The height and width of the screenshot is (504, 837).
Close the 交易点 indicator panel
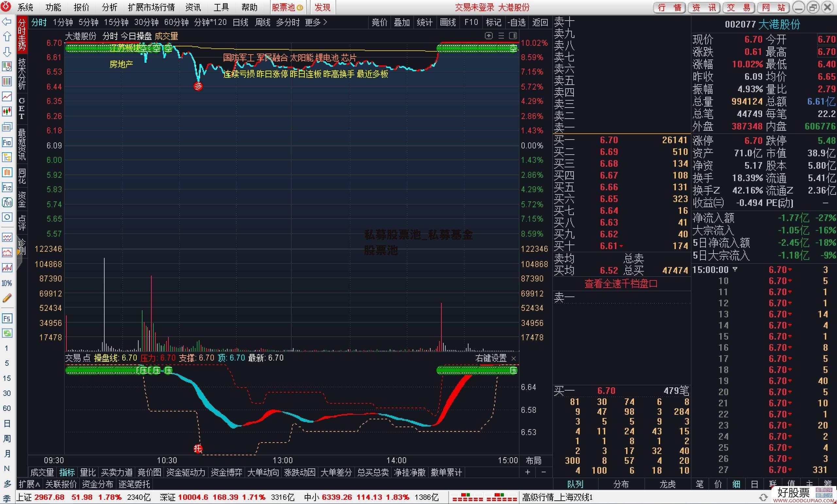point(514,359)
